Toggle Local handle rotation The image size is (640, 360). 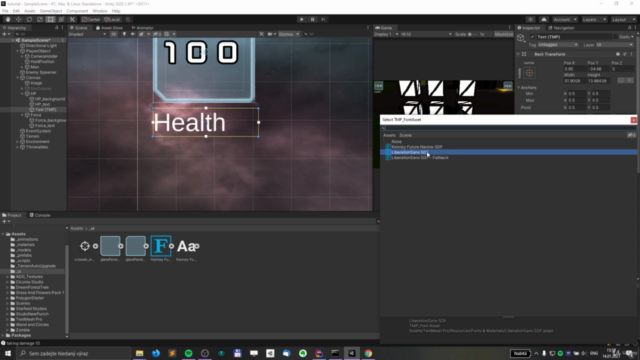coord(112,19)
